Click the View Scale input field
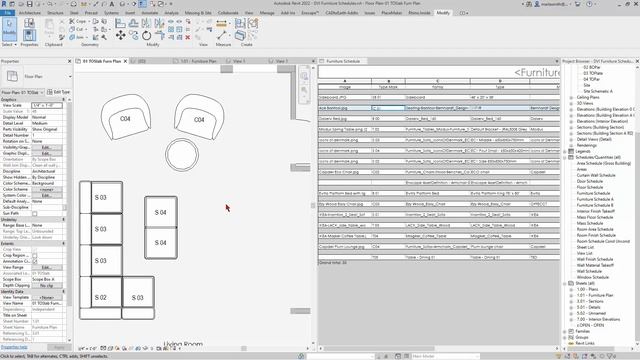 47,105
